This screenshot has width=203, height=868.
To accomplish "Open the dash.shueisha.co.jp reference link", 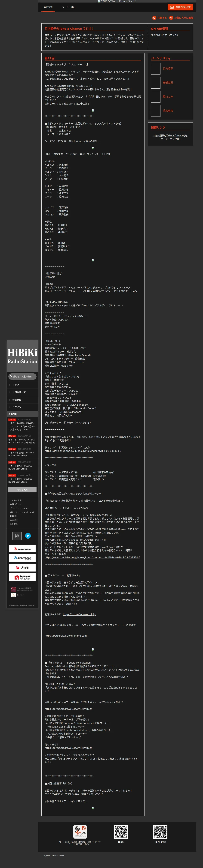I will (83, 451).
